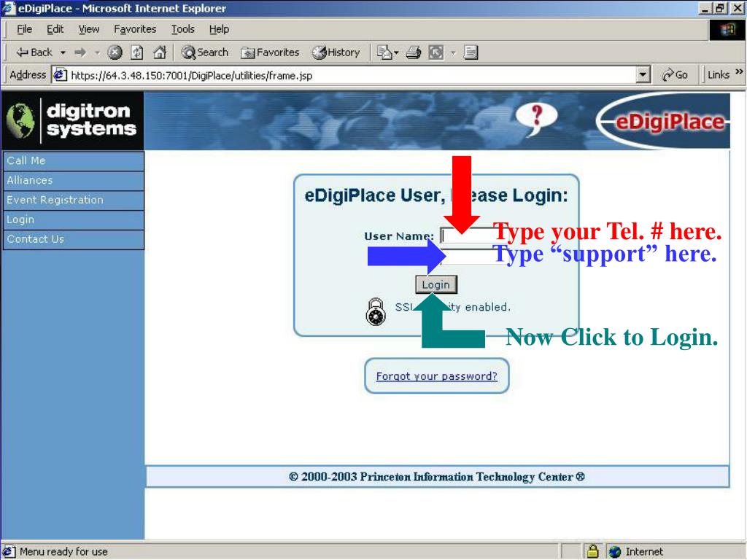Expand the Mail button dropdown arrow
This screenshot has height=560, width=747.
tap(396, 52)
